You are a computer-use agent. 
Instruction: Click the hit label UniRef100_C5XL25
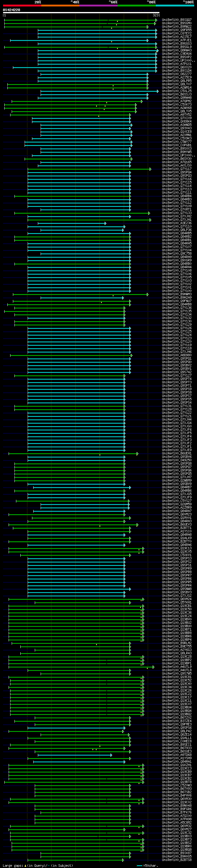(177, 91)
